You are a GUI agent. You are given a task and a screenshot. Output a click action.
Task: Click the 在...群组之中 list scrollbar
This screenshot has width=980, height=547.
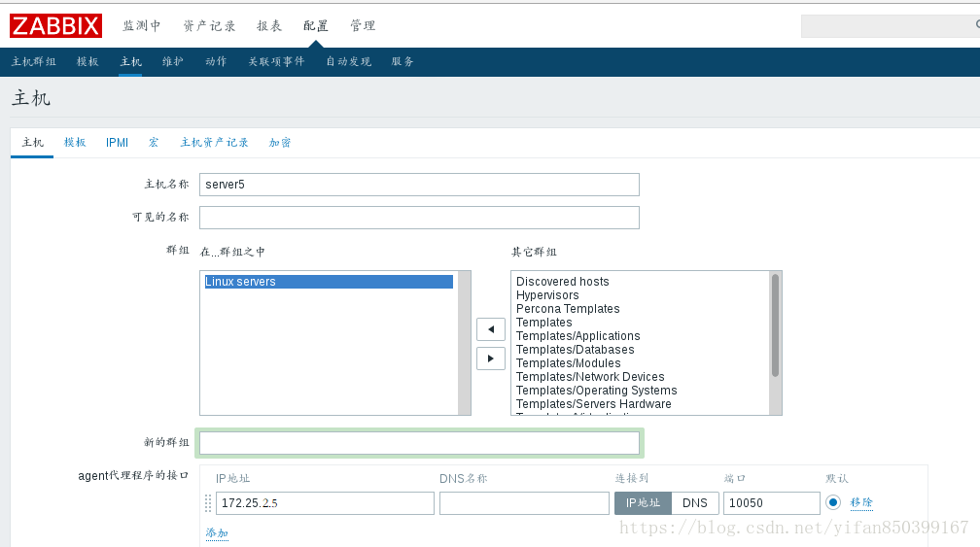pyautogui.click(x=465, y=343)
